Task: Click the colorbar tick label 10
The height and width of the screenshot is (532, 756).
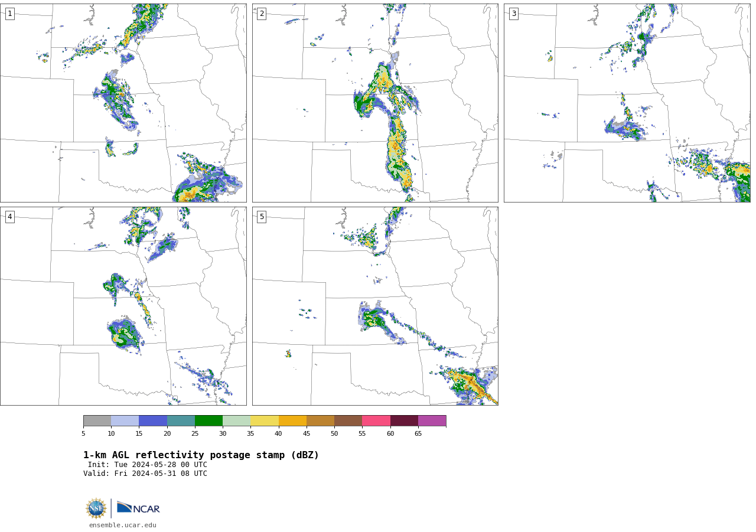Action: (x=111, y=434)
